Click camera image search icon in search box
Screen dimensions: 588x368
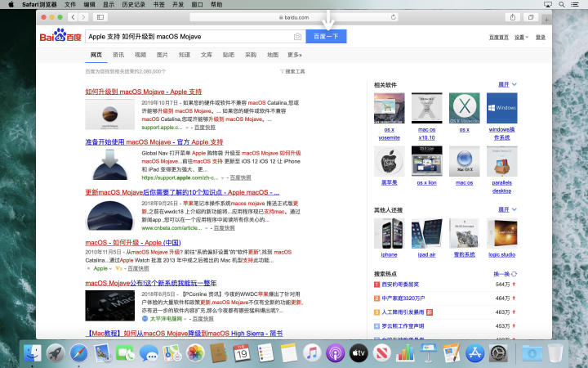click(x=297, y=37)
